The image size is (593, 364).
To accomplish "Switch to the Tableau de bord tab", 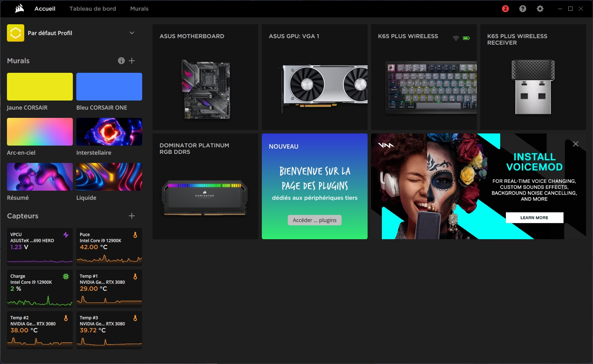I will tap(93, 9).
